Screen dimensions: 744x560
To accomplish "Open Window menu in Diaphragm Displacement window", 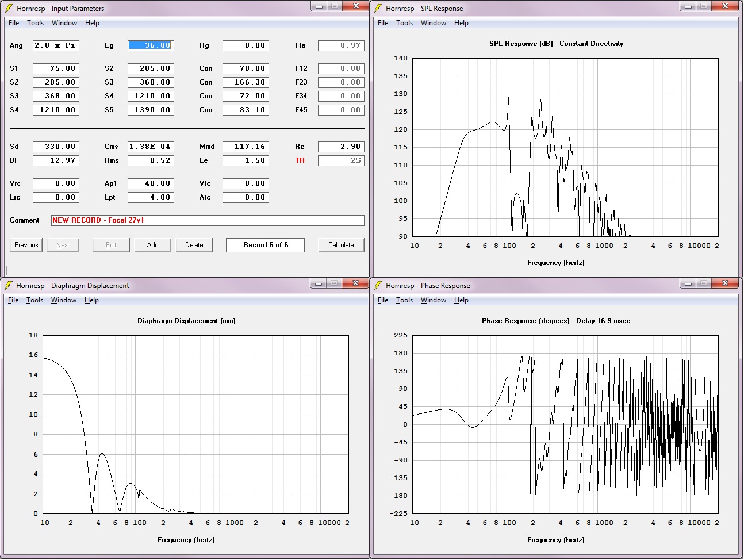I will (64, 300).
